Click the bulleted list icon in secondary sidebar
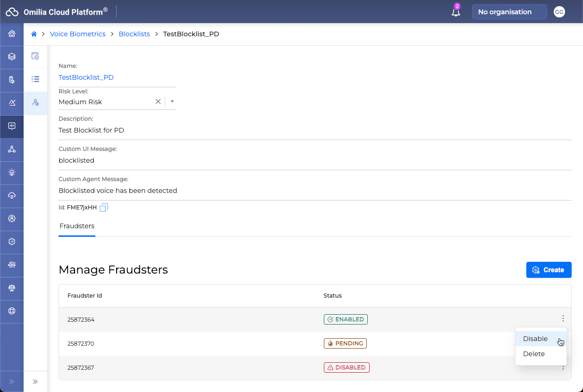The width and height of the screenshot is (583, 392). point(35,79)
